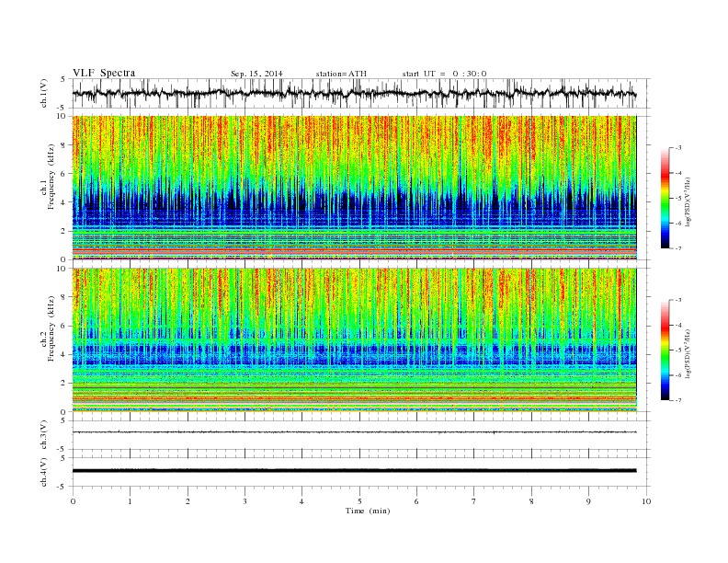Click the ch.2 spectrogram color scale bar

pyautogui.click(x=665, y=350)
